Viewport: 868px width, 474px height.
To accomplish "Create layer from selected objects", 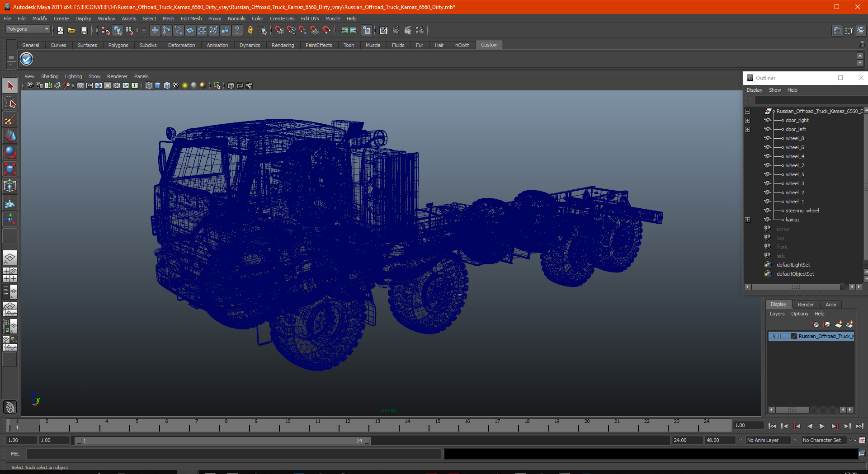I will pos(850,324).
